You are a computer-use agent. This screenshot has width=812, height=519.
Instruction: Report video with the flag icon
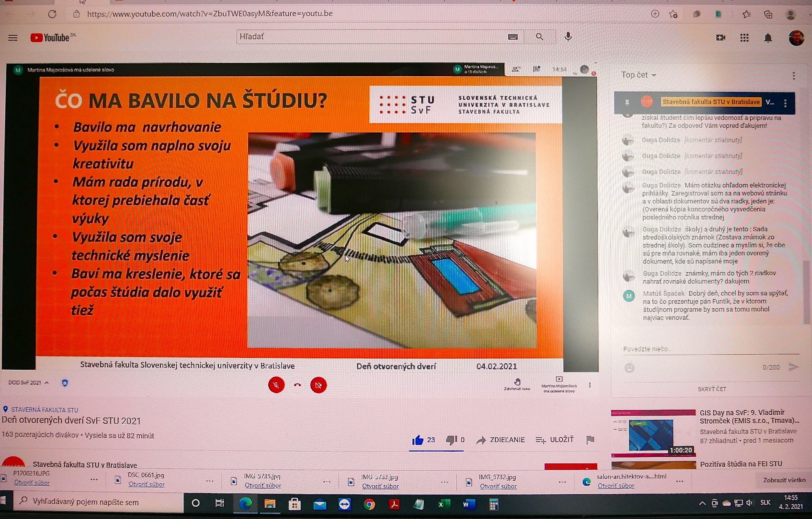click(590, 439)
